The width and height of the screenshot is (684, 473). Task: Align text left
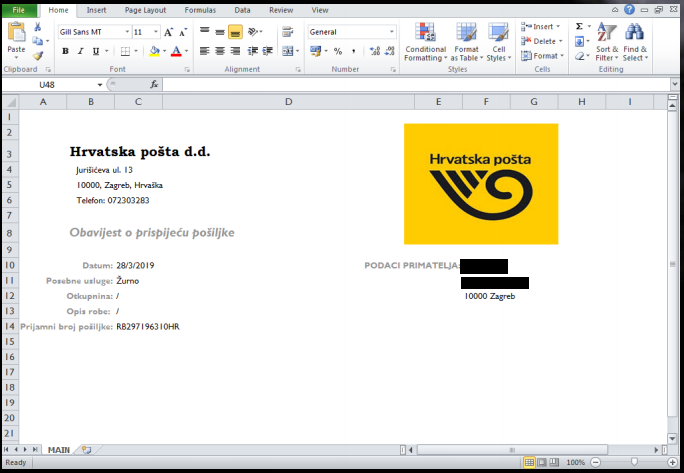205,51
